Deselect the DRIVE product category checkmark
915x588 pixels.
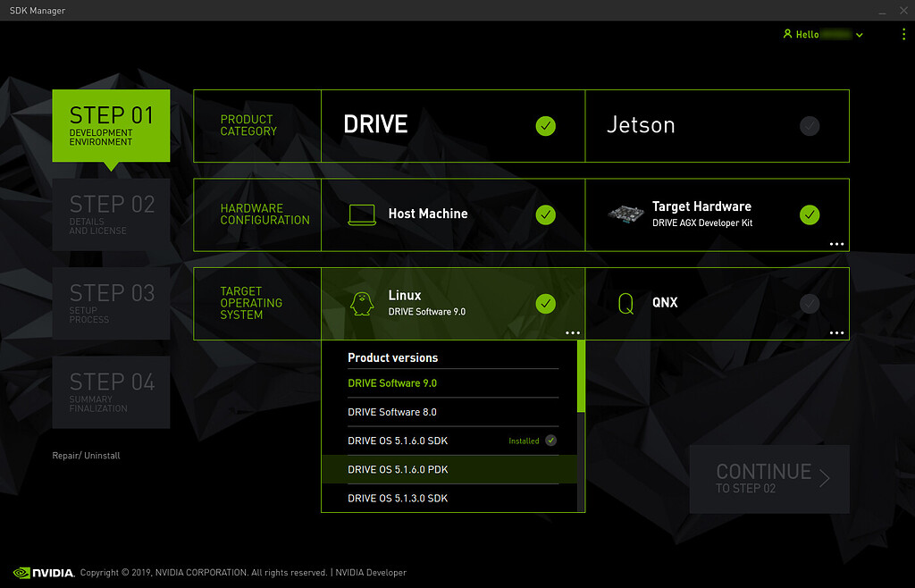point(545,126)
